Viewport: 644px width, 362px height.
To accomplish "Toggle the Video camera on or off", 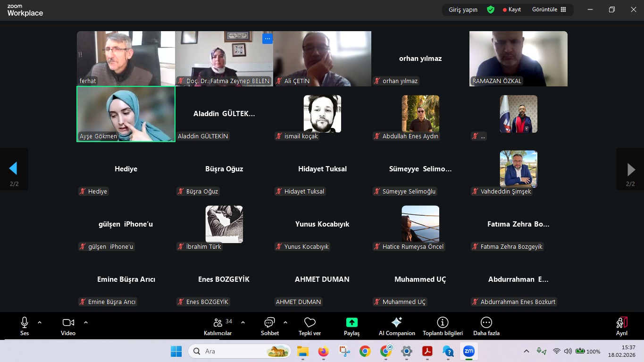I will (x=68, y=326).
